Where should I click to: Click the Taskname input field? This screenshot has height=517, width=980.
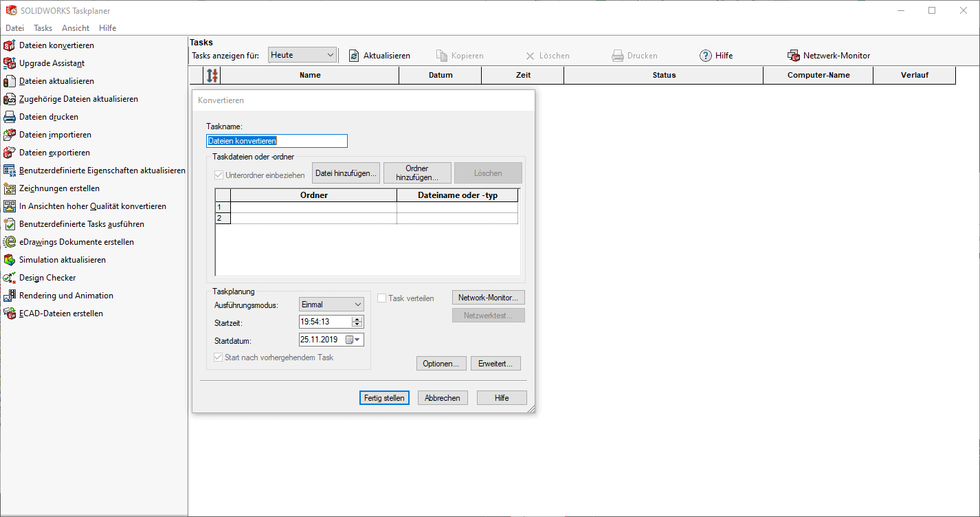pos(277,141)
